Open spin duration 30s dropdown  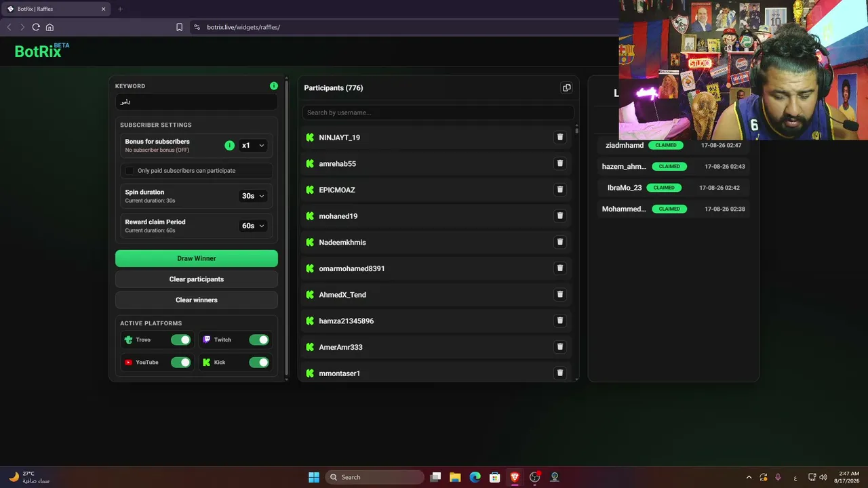[253, 196]
